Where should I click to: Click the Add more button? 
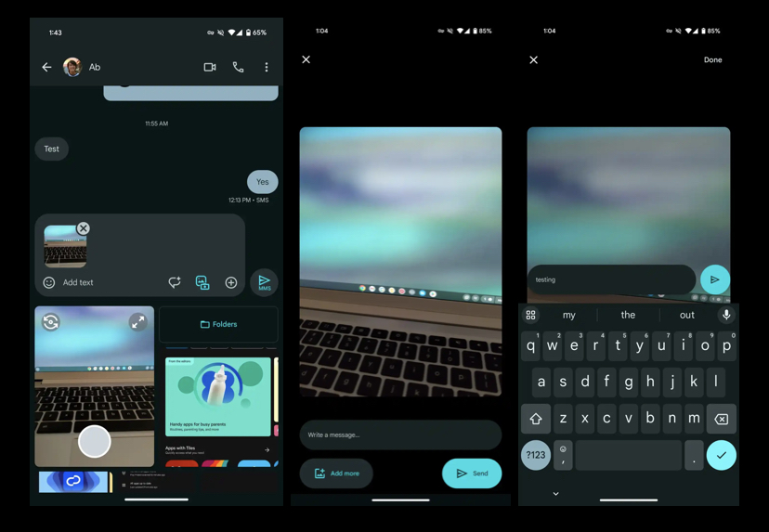(x=336, y=474)
